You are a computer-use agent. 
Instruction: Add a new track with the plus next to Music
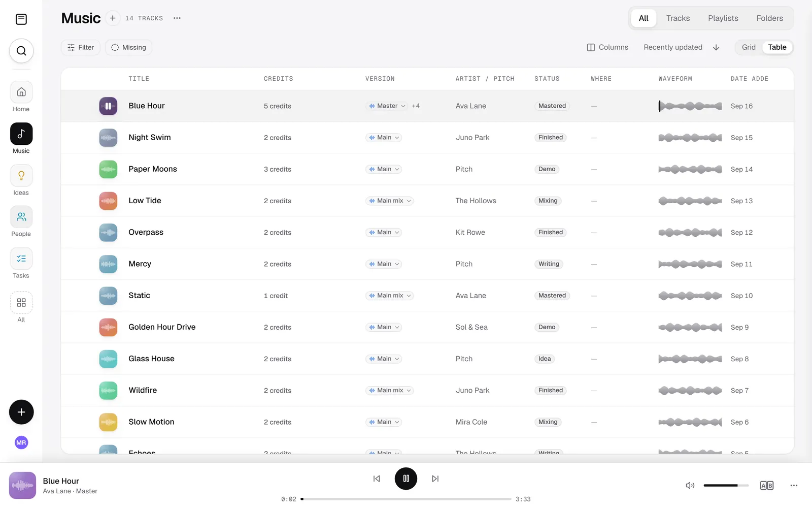(113, 18)
